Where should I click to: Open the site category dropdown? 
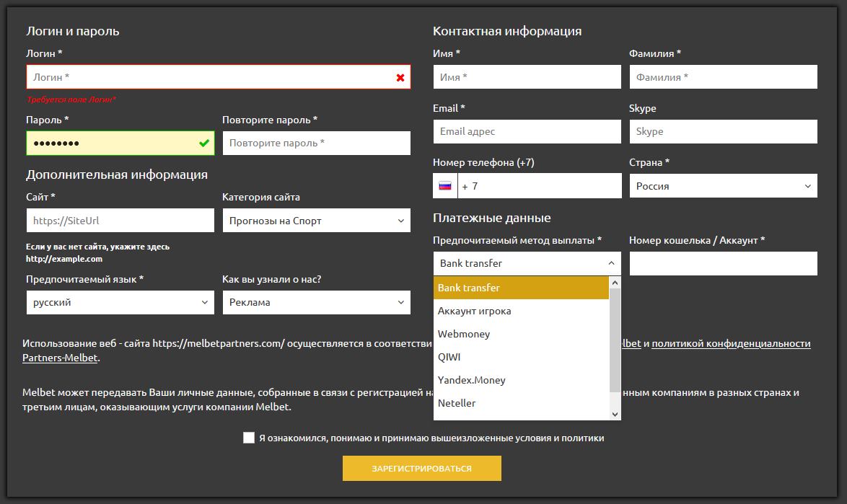316,221
